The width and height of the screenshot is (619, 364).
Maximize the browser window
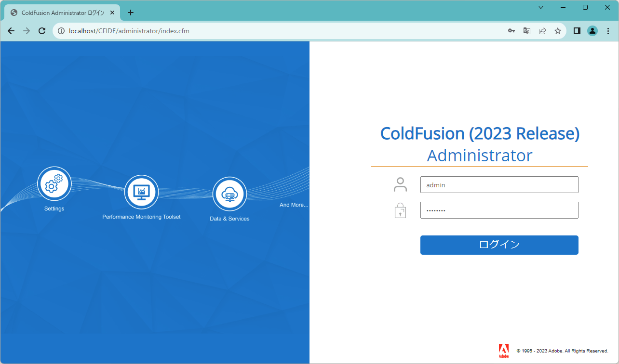[585, 7]
